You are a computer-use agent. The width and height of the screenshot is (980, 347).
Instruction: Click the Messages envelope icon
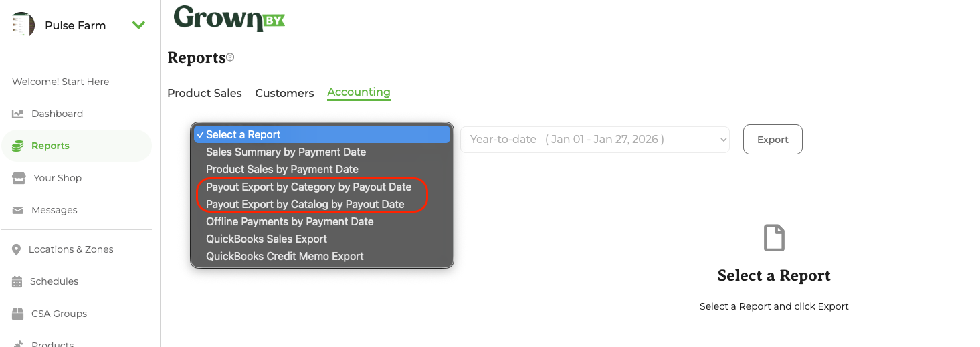pyautogui.click(x=18, y=210)
